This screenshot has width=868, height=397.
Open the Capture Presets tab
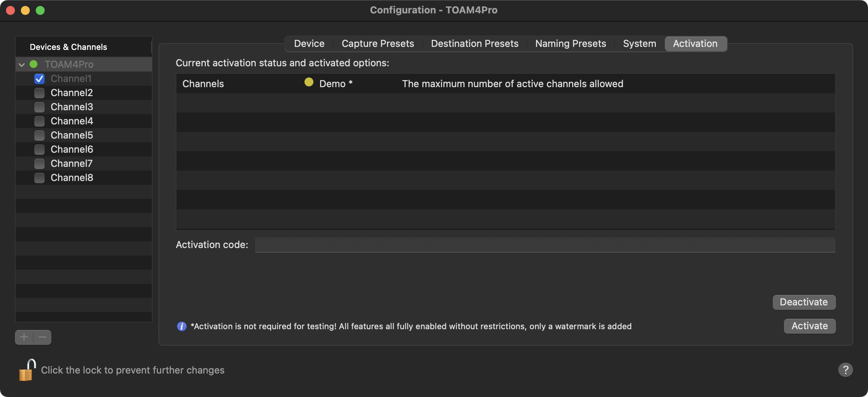pos(377,44)
